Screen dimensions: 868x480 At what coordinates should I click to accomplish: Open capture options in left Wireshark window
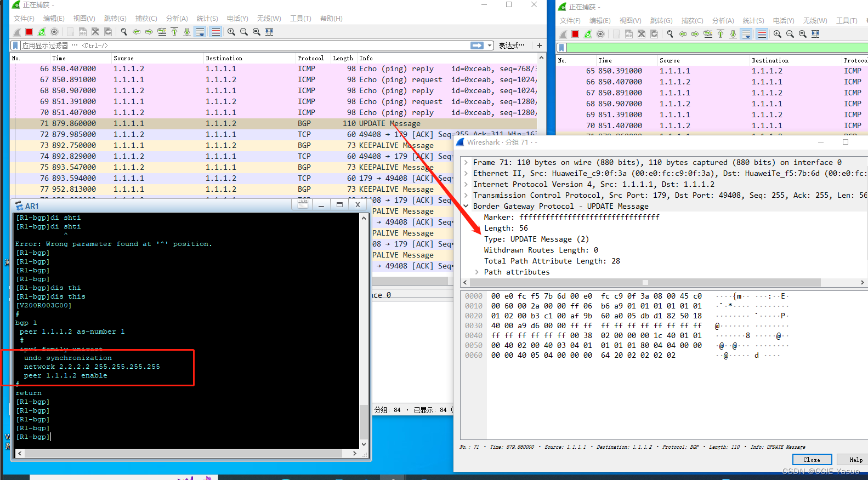(54, 32)
